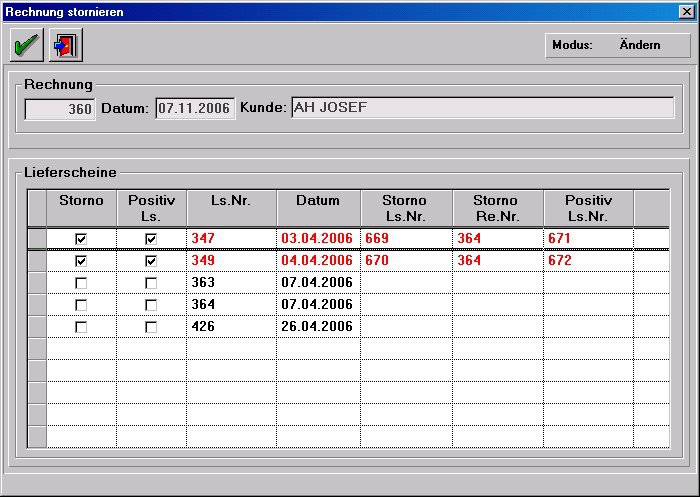Select row selector for delivery note 347

click(37, 239)
